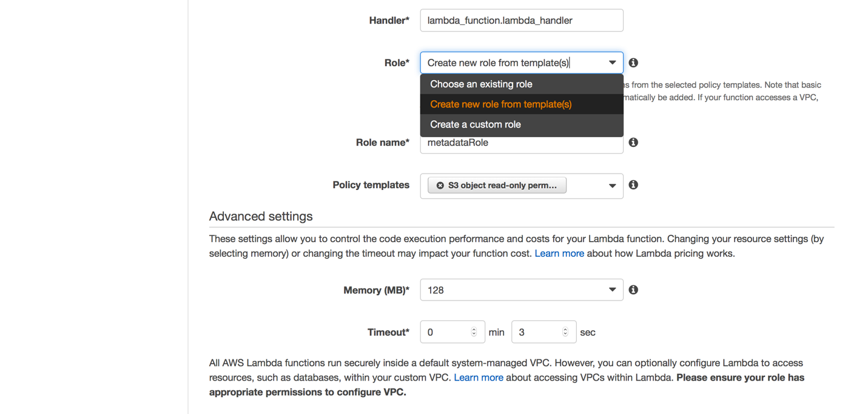Pick 'Create new role from template(s)' option
This screenshot has width=868, height=414.
click(x=500, y=104)
